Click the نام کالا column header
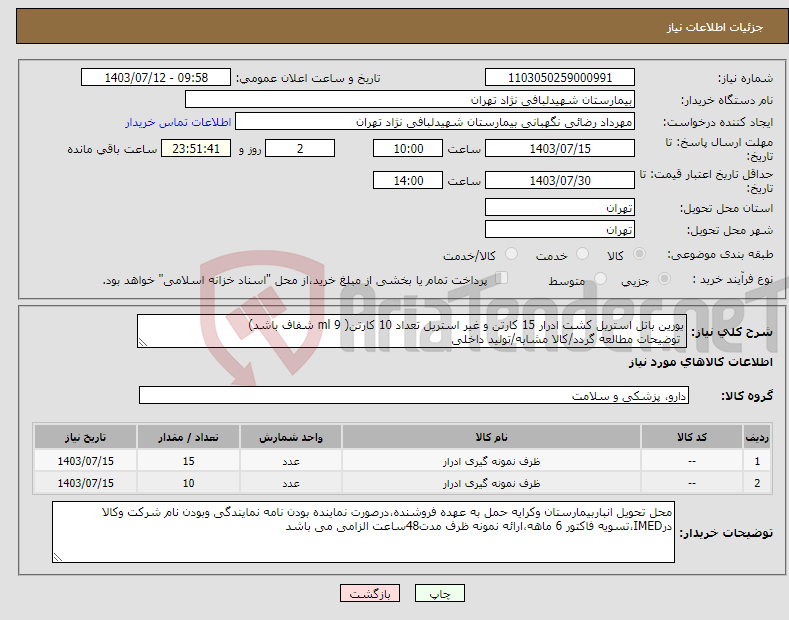Viewport: 789px width, 620px height. point(491,437)
